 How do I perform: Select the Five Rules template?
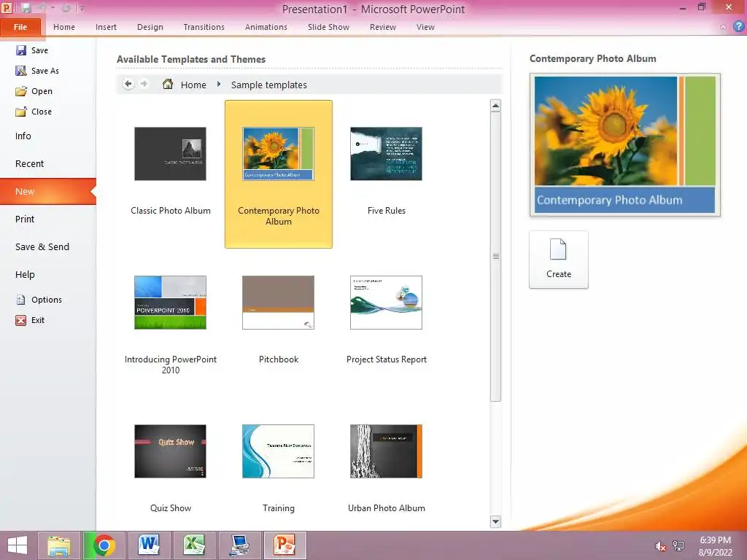point(387,174)
